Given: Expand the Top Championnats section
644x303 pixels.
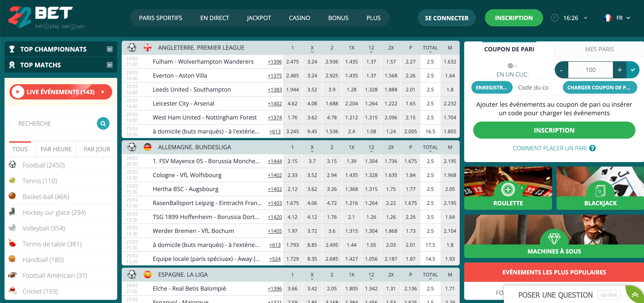Looking at the screenshot, I should (110, 49).
